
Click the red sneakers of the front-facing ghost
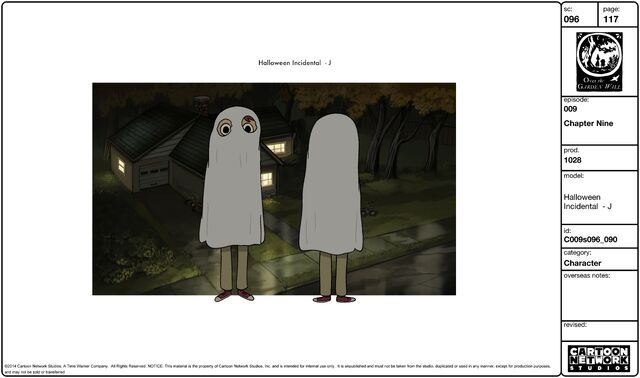[234, 296]
